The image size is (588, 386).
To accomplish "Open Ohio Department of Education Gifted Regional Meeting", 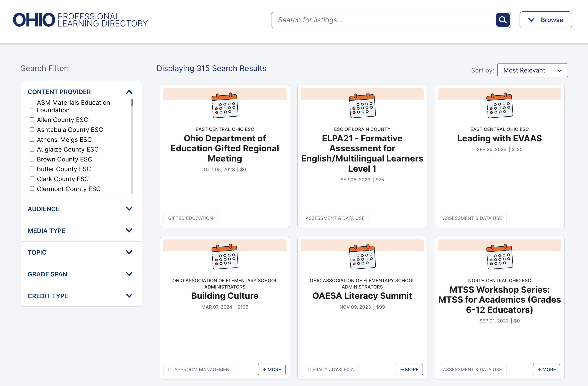I will (x=225, y=148).
